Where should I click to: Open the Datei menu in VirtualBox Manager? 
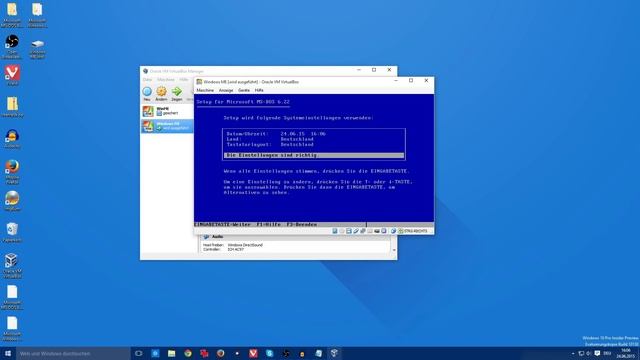[x=147, y=80]
